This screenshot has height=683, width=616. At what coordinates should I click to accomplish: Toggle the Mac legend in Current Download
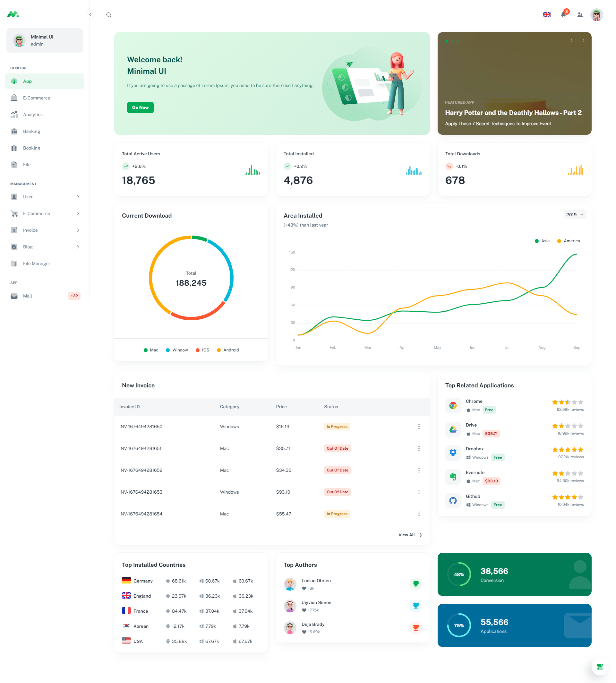click(x=150, y=350)
